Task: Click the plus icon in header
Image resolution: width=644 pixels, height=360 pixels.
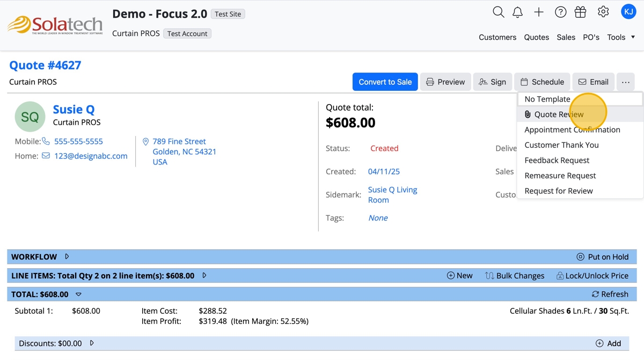Action: tap(539, 12)
